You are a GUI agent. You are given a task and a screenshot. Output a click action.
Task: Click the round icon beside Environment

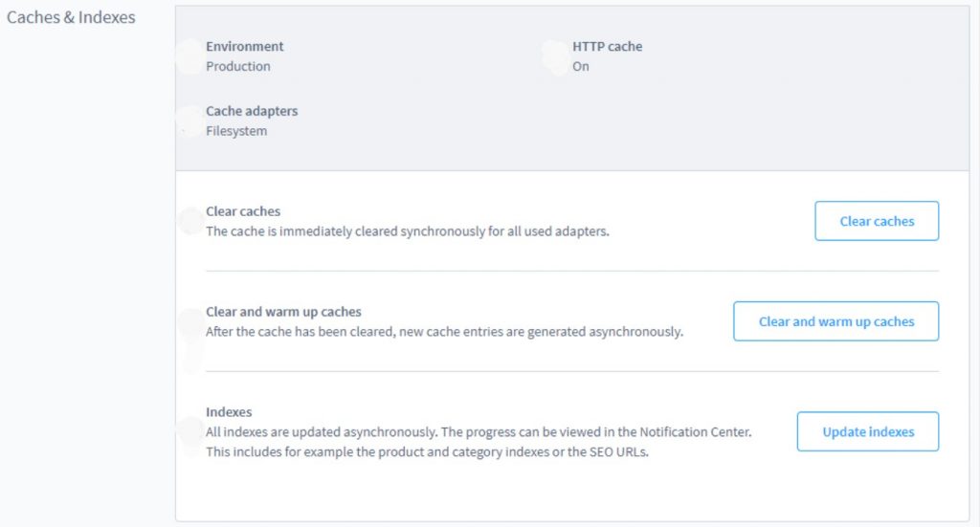189,56
